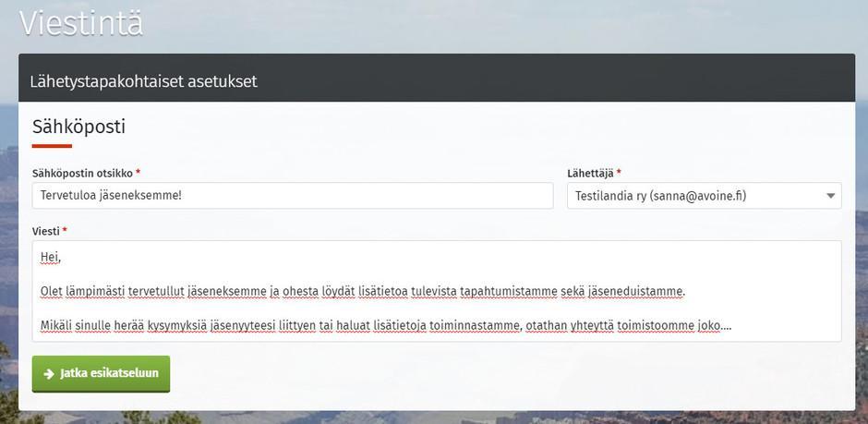Screen dimensions: 868x424
Task: Click the 'Sähköpostin otsikko' field label
Action: point(82,173)
